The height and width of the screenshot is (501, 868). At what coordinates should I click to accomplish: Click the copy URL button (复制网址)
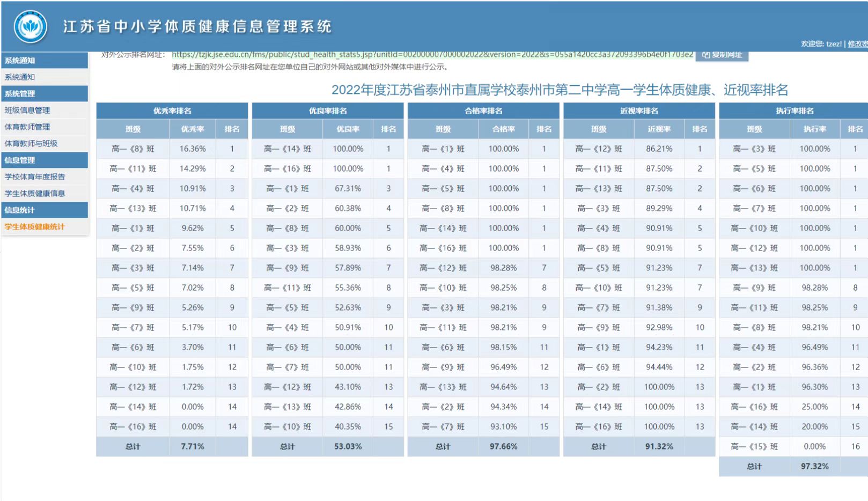(x=722, y=55)
